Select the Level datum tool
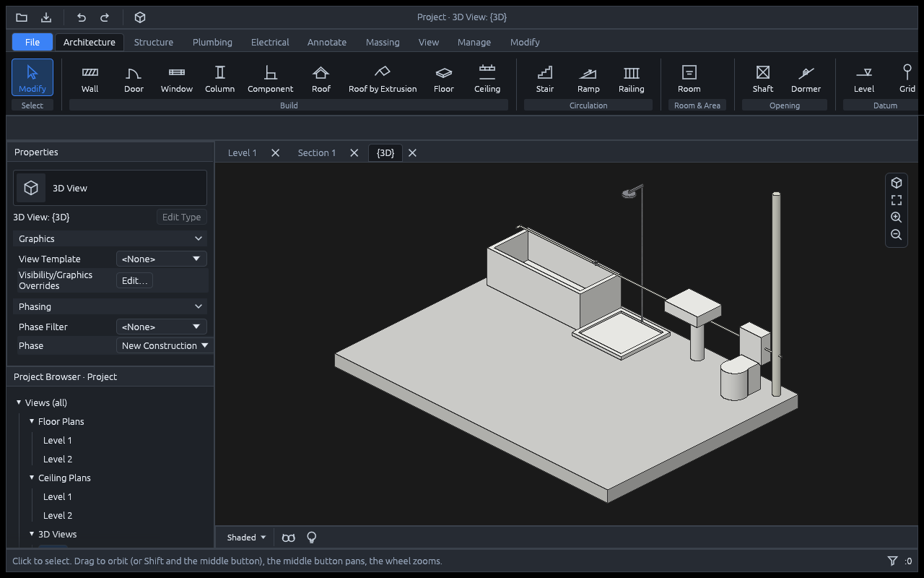This screenshot has width=924, height=578. click(864, 78)
